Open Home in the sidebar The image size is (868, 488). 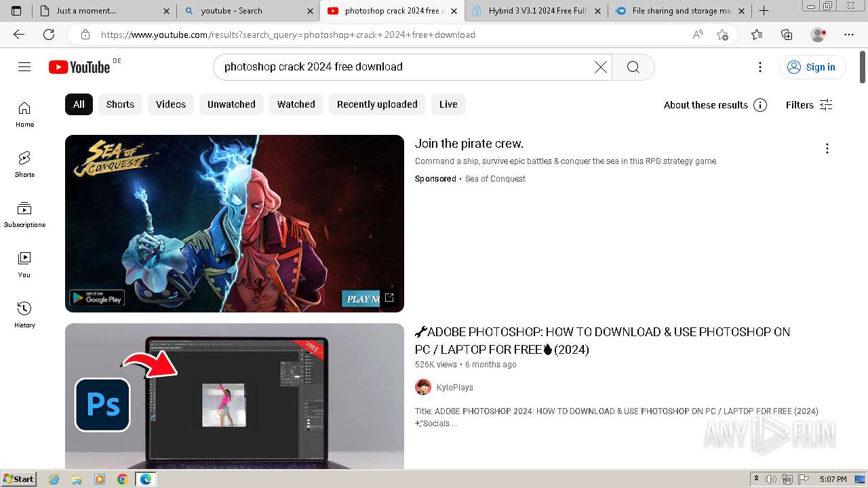coord(24,115)
